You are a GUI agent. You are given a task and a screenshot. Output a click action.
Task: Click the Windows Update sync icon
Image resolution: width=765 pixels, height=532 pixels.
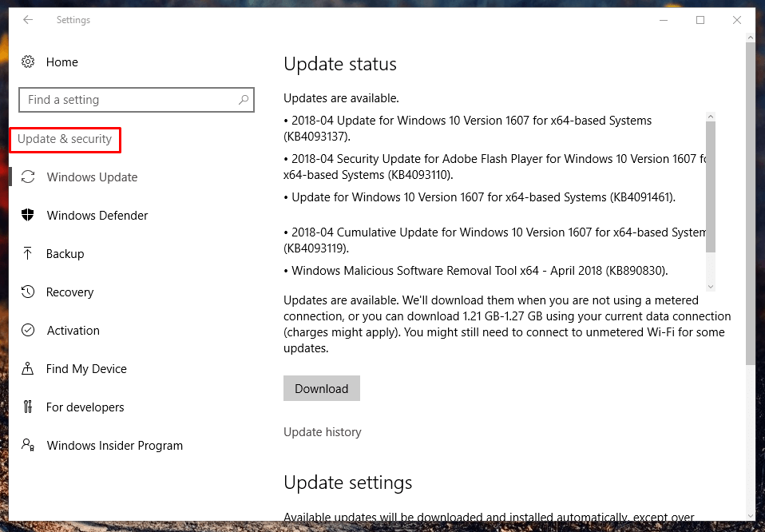tap(28, 177)
